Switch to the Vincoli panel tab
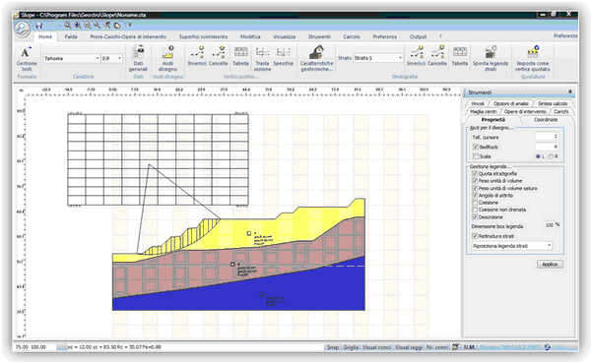 coord(478,103)
